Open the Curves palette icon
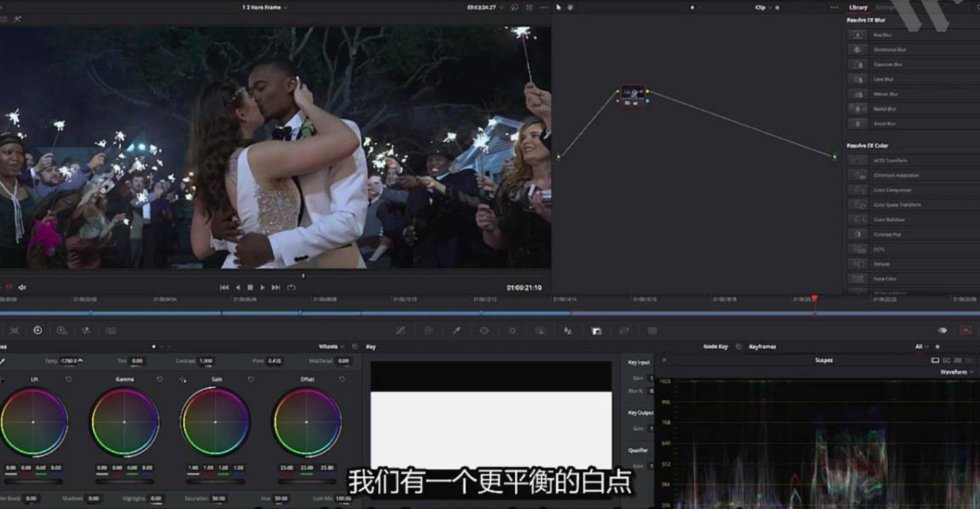This screenshot has height=509, width=980. 400,330
